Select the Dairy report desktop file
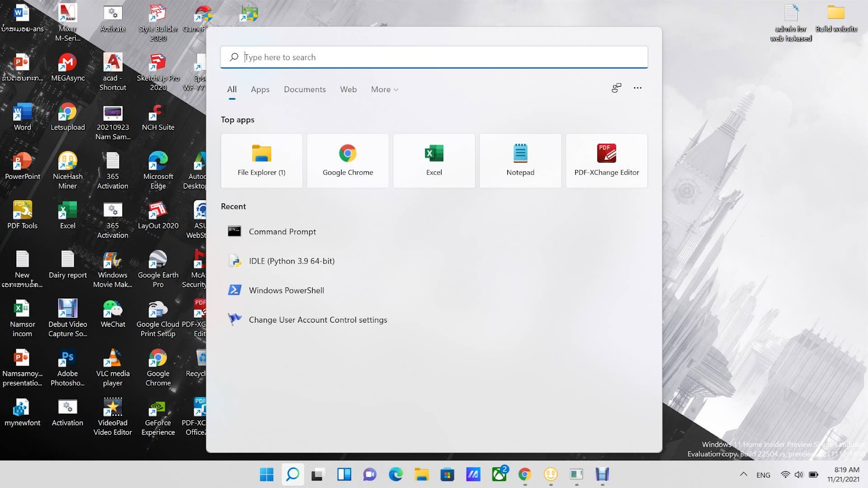868x488 pixels. pos(68,265)
